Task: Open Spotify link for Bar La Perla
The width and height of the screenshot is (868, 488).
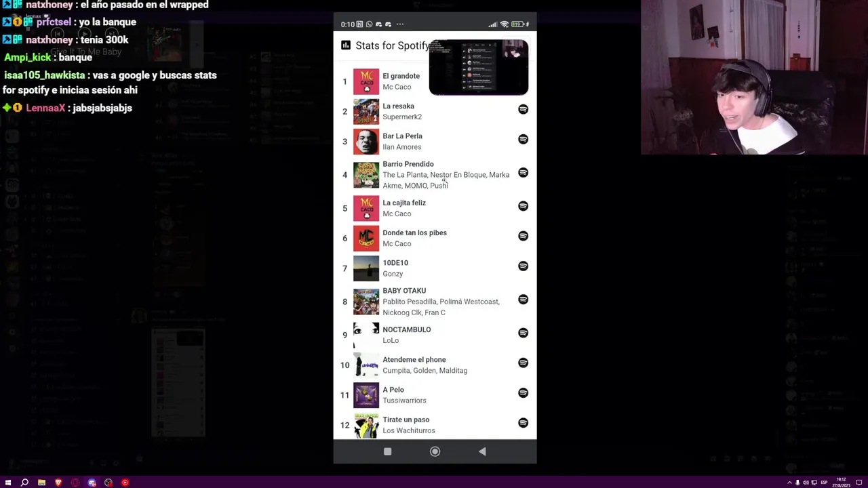Action: (x=523, y=139)
